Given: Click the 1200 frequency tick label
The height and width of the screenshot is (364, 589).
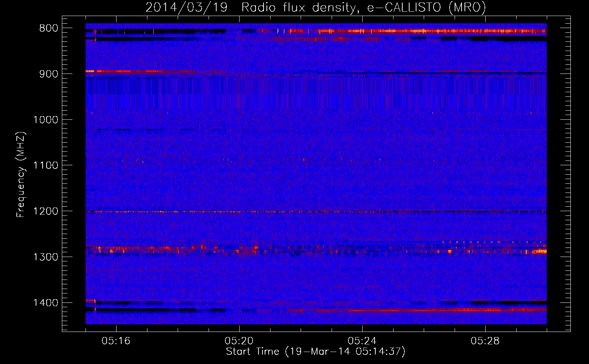Looking at the screenshot, I should 46,211.
